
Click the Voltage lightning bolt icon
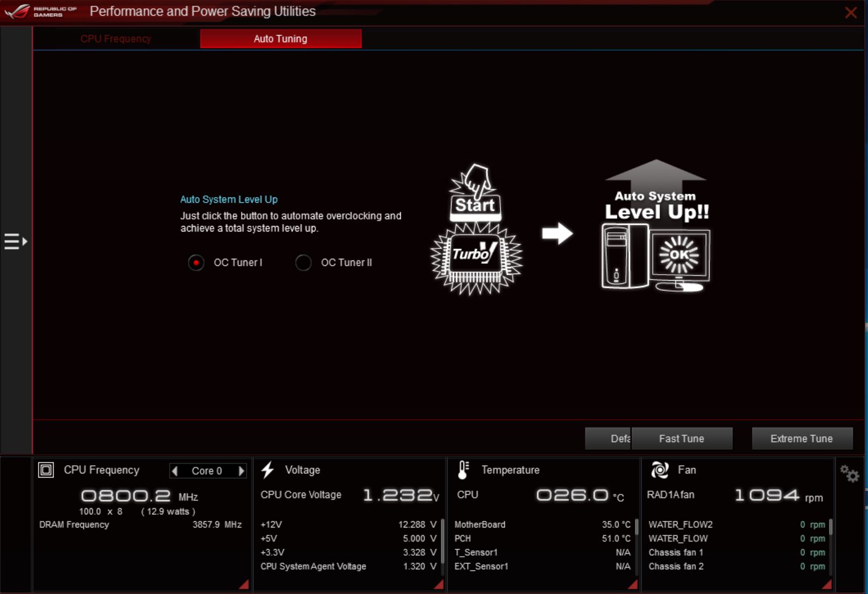click(267, 470)
